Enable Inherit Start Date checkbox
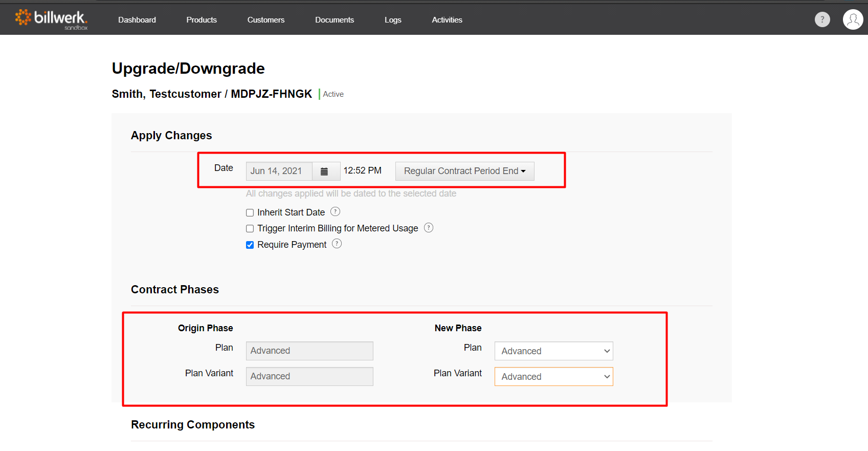868x451 pixels. coord(250,212)
